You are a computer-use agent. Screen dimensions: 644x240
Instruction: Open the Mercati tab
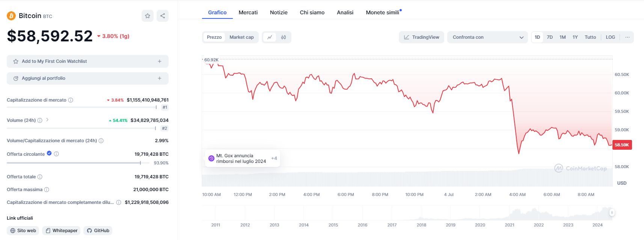(x=248, y=12)
